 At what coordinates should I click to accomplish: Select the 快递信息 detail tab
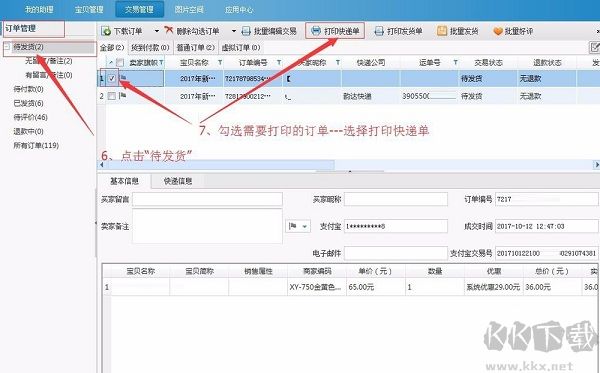pyautogui.click(x=178, y=181)
